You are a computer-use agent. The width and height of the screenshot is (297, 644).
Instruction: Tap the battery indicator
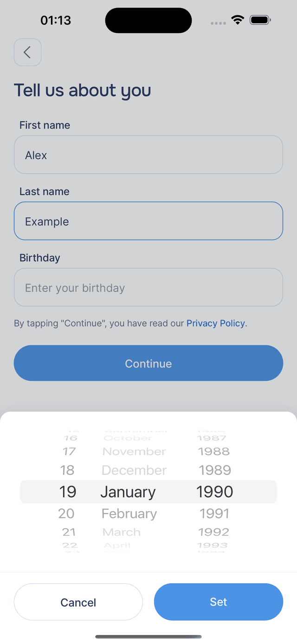point(260,20)
